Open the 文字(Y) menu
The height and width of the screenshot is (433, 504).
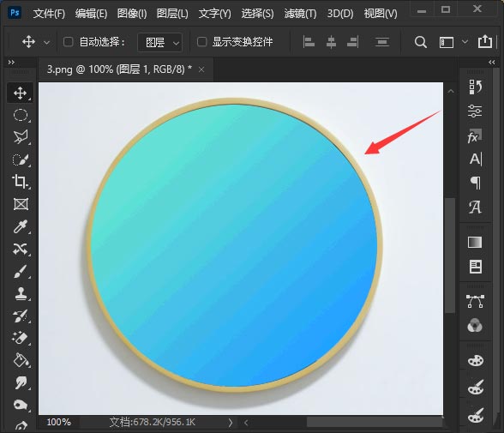(x=214, y=14)
